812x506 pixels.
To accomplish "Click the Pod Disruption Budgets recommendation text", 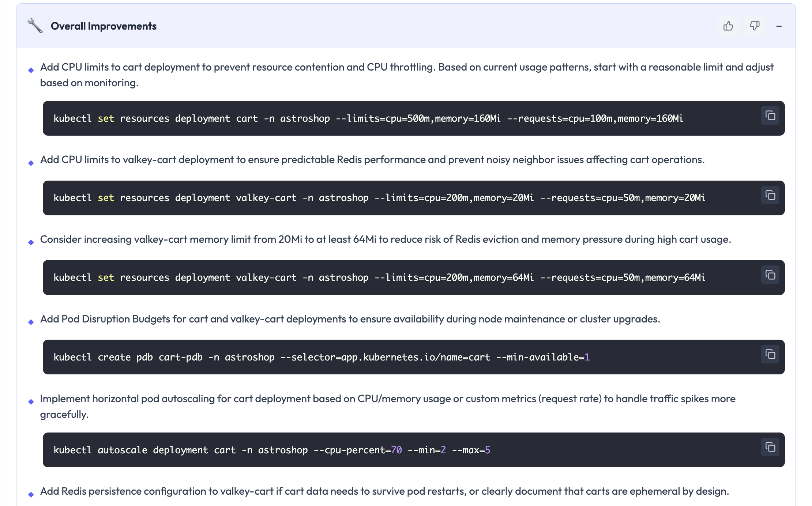I will tap(350, 319).
